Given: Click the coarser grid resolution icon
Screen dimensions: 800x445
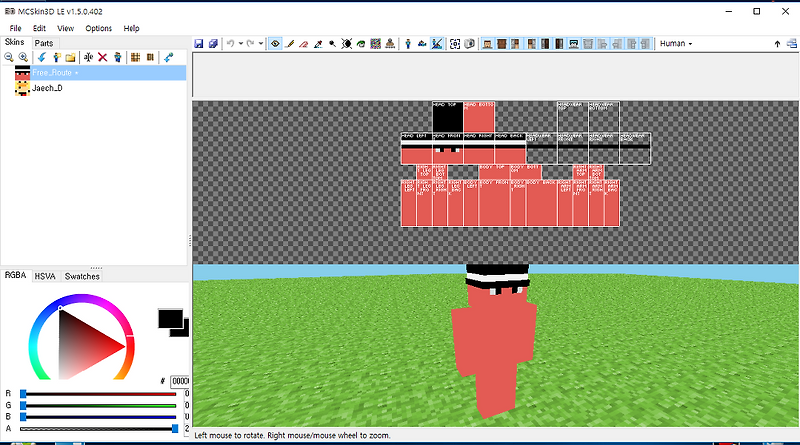Looking at the screenshot, I should click(x=150, y=57).
